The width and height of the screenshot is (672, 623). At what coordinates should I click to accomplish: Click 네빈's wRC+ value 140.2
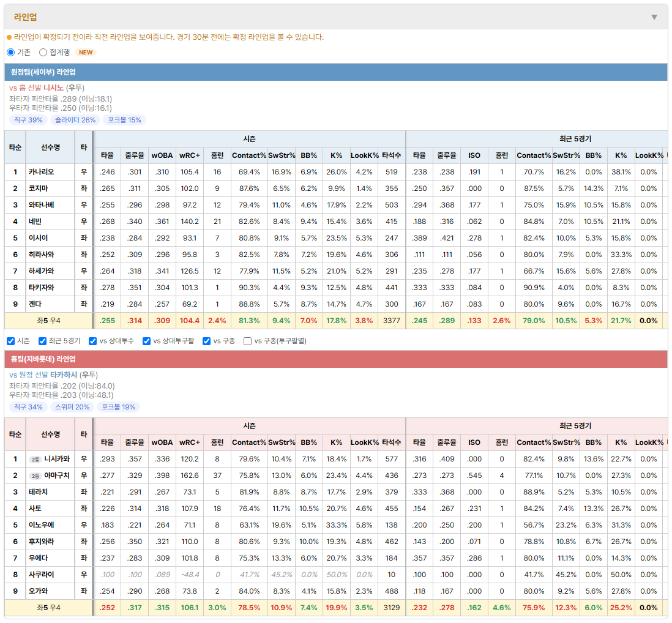tap(190, 222)
